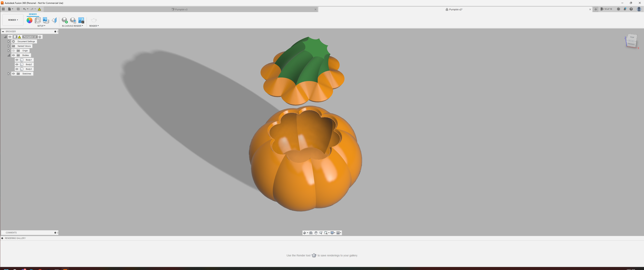Hide the Bodies folder via eye icon

13,55
